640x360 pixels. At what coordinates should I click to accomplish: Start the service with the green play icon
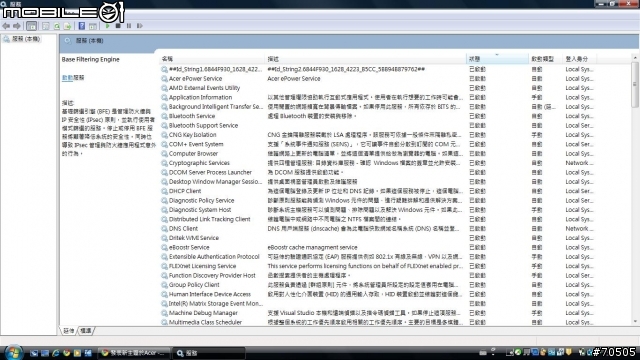click(108, 26)
